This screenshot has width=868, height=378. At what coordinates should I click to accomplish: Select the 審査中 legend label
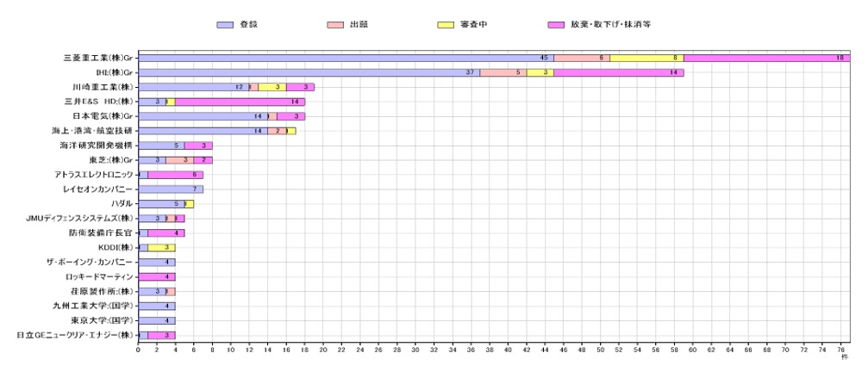pyautogui.click(x=474, y=25)
